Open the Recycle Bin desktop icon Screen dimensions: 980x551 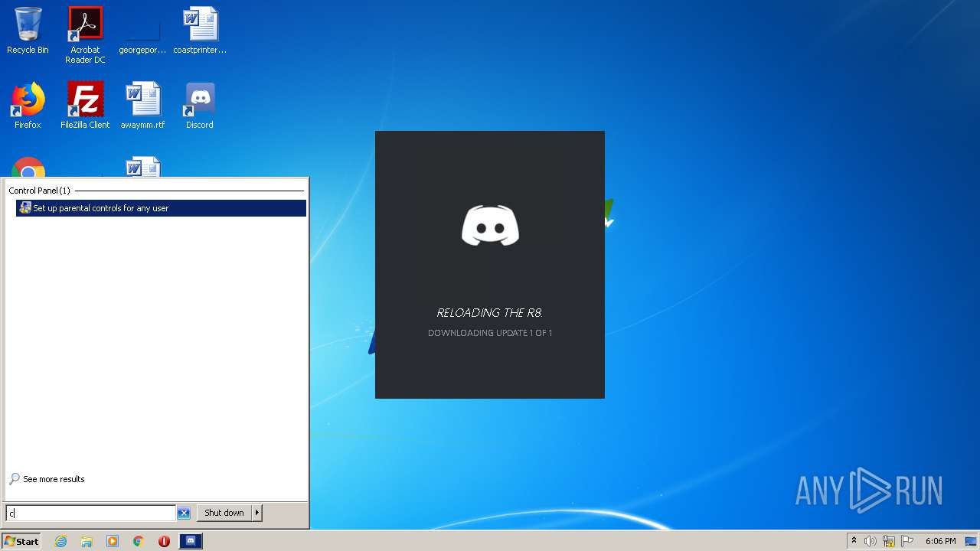pyautogui.click(x=28, y=31)
